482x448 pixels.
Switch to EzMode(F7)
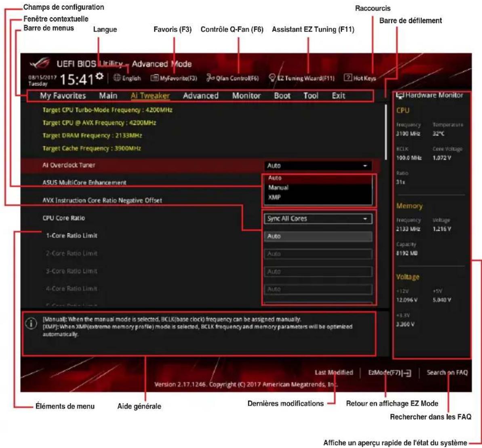click(x=389, y=373)
